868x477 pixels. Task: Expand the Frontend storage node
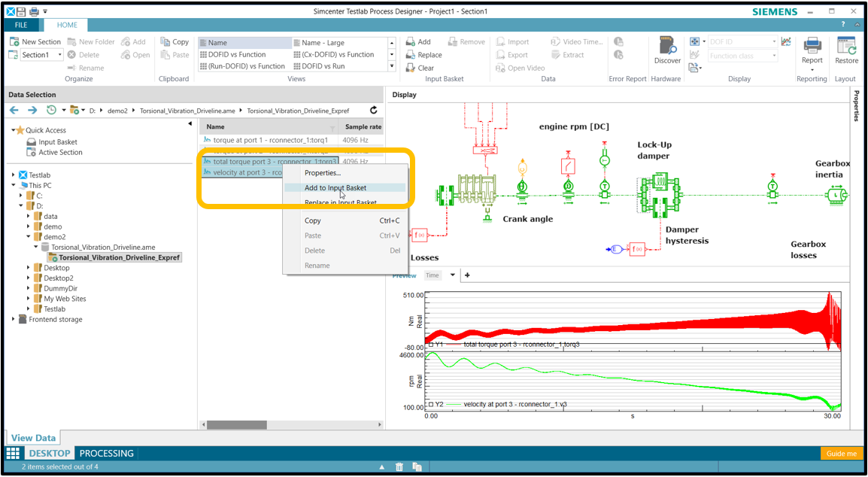14,320
